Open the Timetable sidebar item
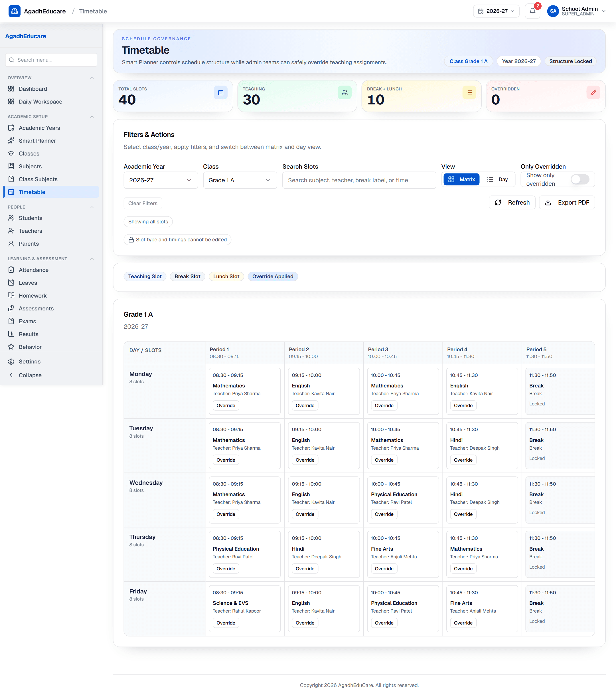Screen dimensions: 616x699 tap(51, 192)
